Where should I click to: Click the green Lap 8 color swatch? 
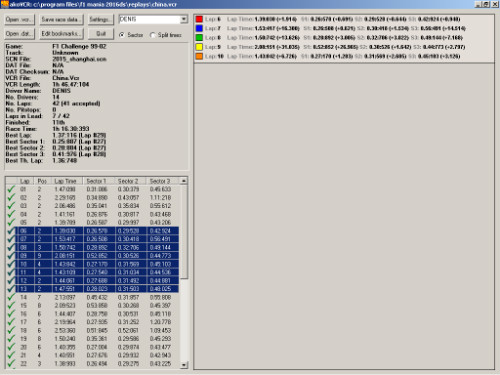pyautogui.click(x=199, y=38)
